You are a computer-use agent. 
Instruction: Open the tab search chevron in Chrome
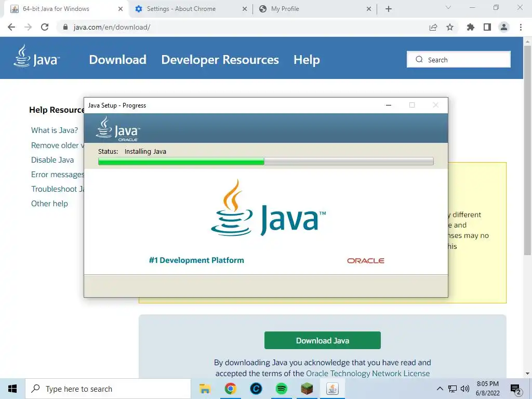point(448,7)
